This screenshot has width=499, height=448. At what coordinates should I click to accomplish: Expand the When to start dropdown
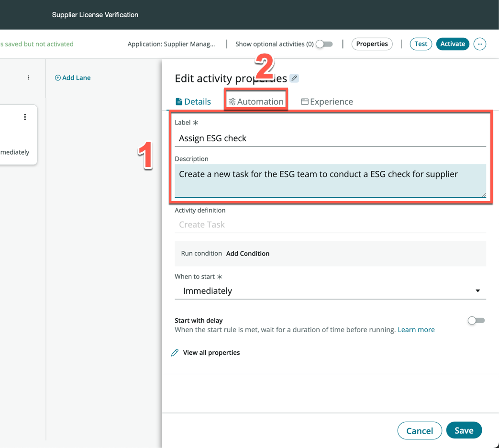tap(330, 291)
